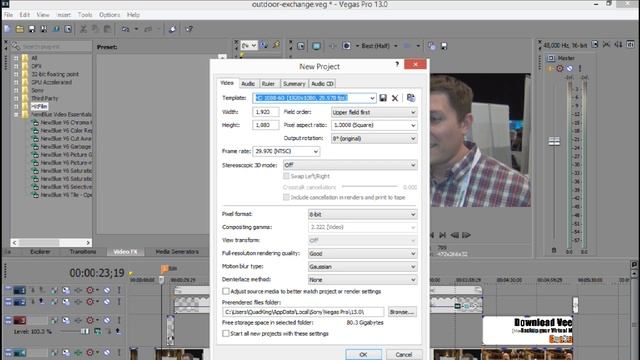Enable Adjust source media checkbox
640x360 pixels.
pyautogui.click(x=226, y=291)
